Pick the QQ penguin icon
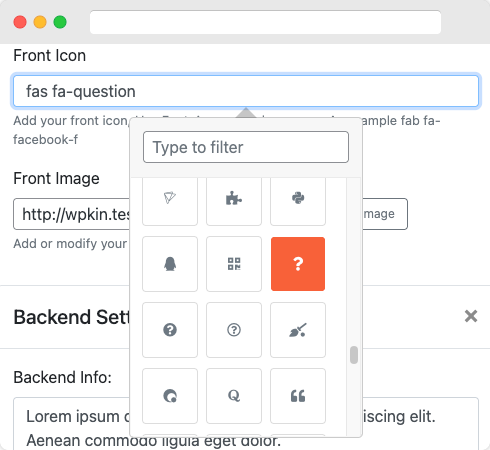 point(170,264)
